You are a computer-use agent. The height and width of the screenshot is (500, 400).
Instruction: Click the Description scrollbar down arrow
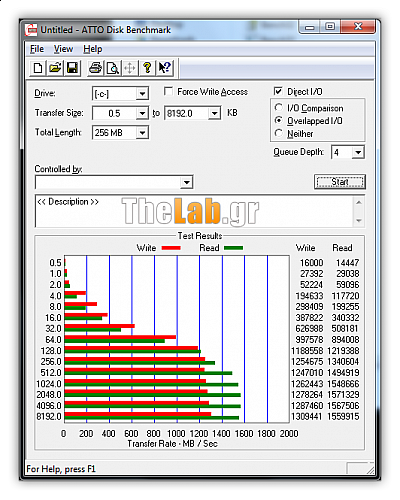[359, 220]
